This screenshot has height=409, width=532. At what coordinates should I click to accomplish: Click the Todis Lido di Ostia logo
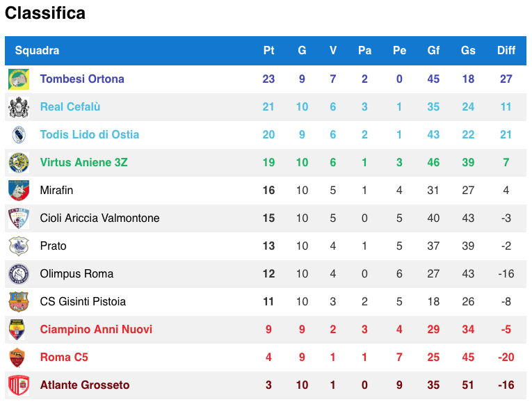[x=19, y=135]
